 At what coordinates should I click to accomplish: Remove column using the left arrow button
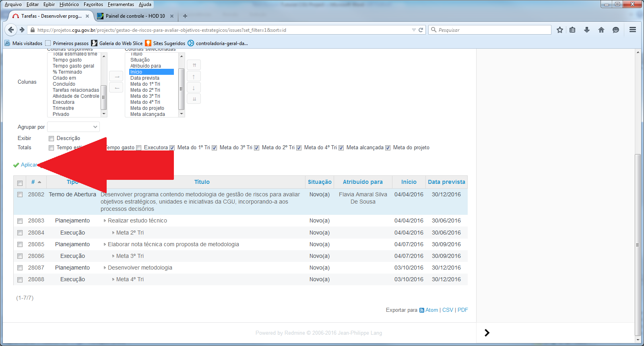(x=116, y=88)
